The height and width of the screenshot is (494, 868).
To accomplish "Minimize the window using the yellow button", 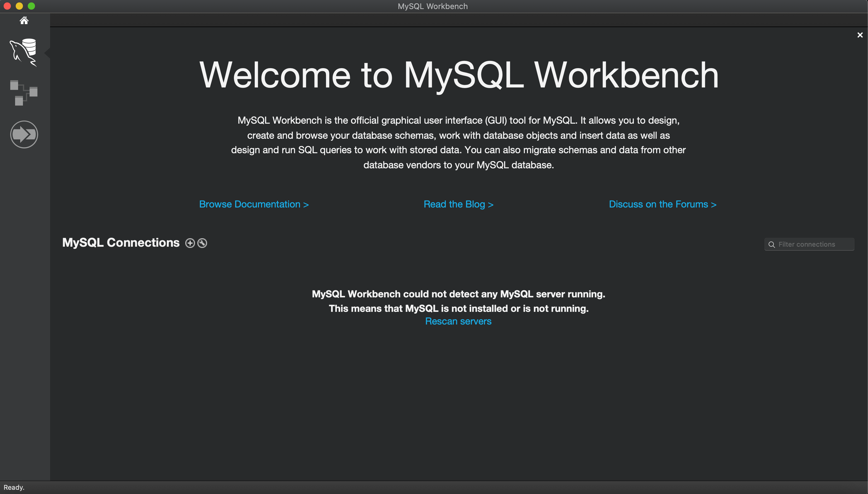I will tap(19, 6).
